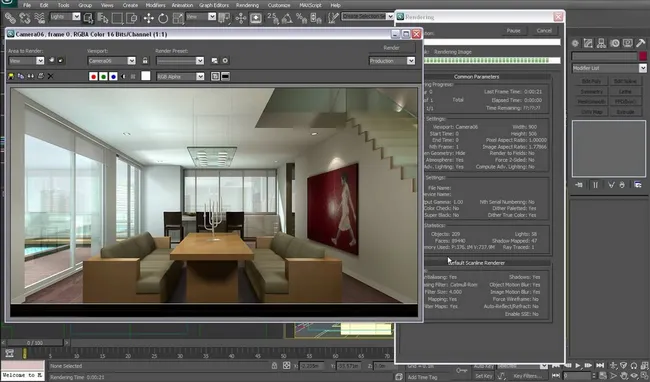Activate the Select and Scale tool
This screenshot has width=650, height=382.
click(x=177, y=18)
